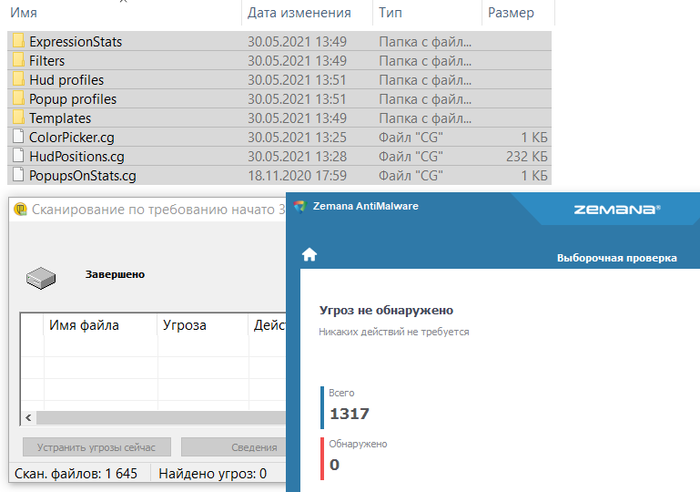
Task: Click the Никаких действий не требуется text
Action: (x=394, y=332)
